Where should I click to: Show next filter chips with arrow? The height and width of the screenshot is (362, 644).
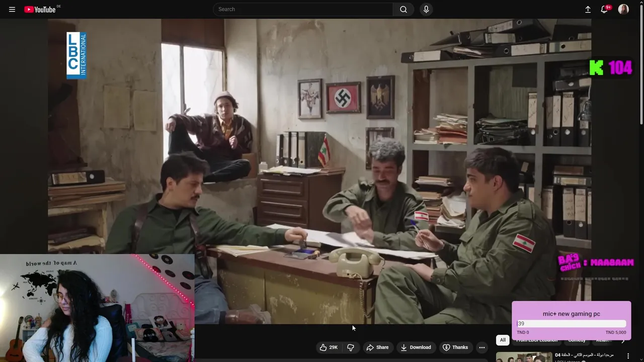(623, 341)
